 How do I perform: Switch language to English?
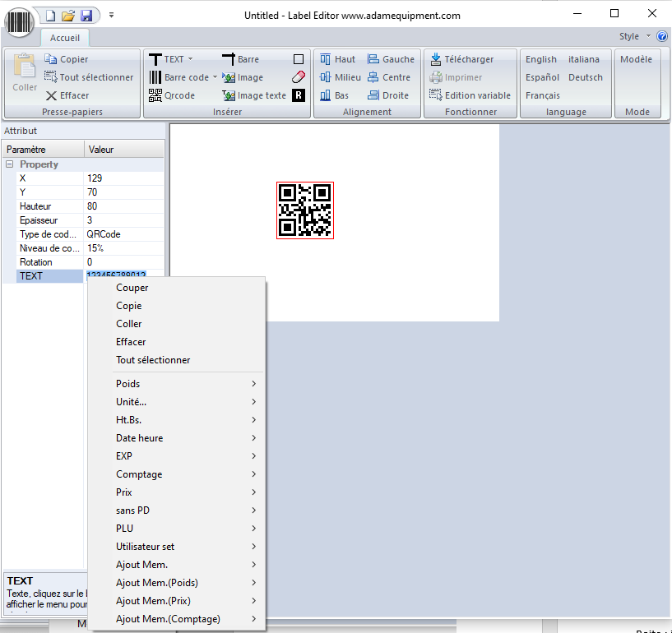541,59
